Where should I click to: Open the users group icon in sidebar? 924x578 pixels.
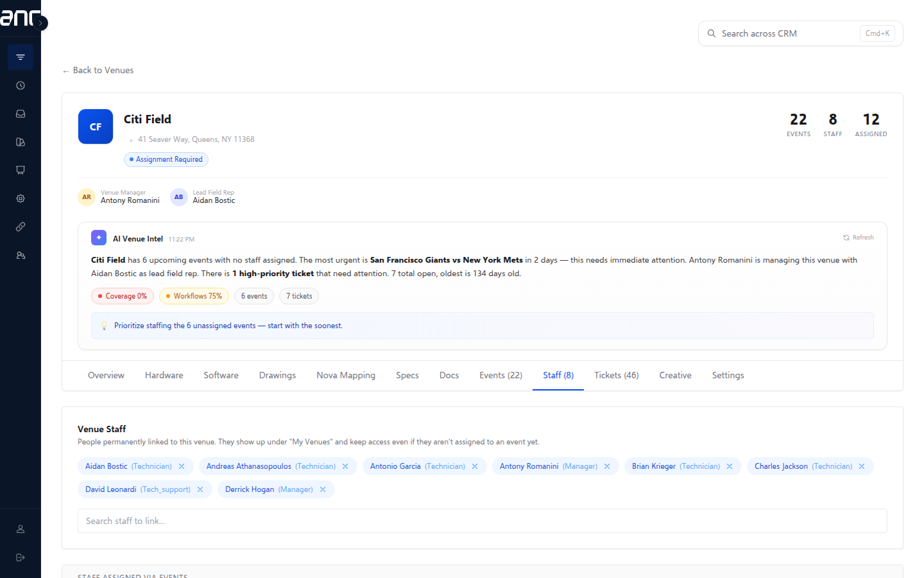21,255
